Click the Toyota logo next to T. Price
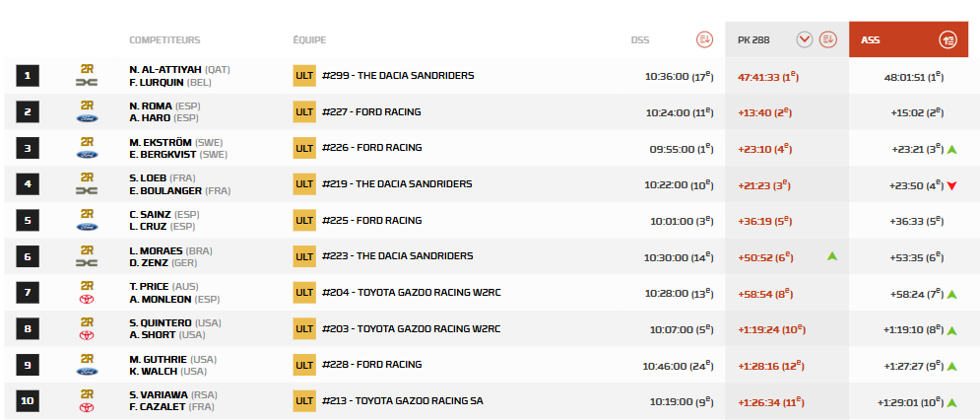This screenshot has width=980, height=420. 87,300
